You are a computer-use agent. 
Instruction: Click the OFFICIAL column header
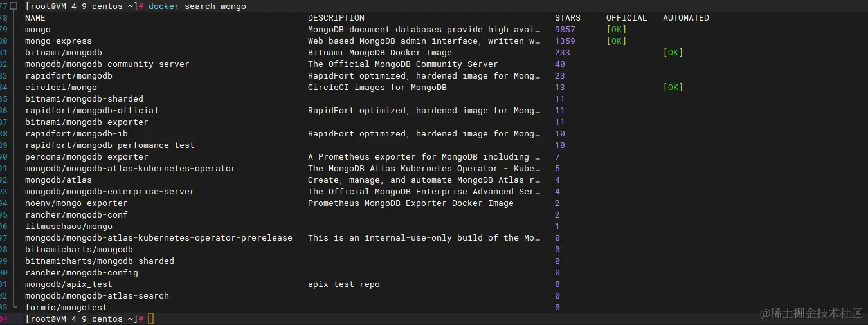tap(626, 17)
